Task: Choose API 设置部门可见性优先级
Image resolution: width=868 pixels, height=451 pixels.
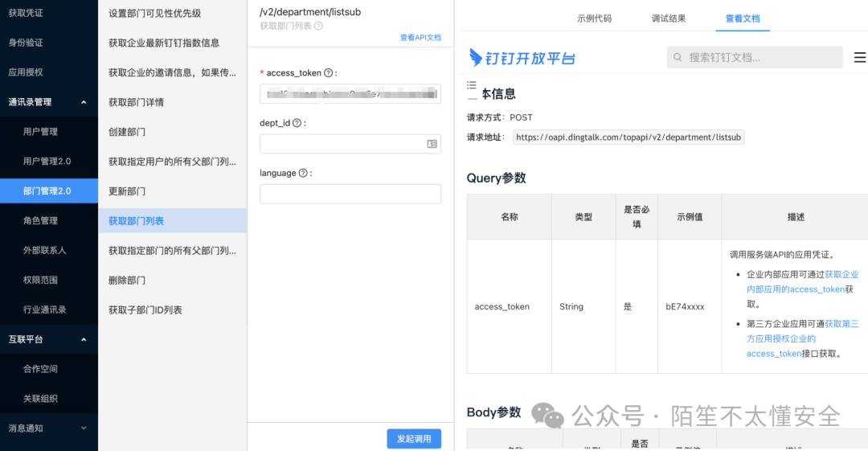Action: click(x=172, y=14)
